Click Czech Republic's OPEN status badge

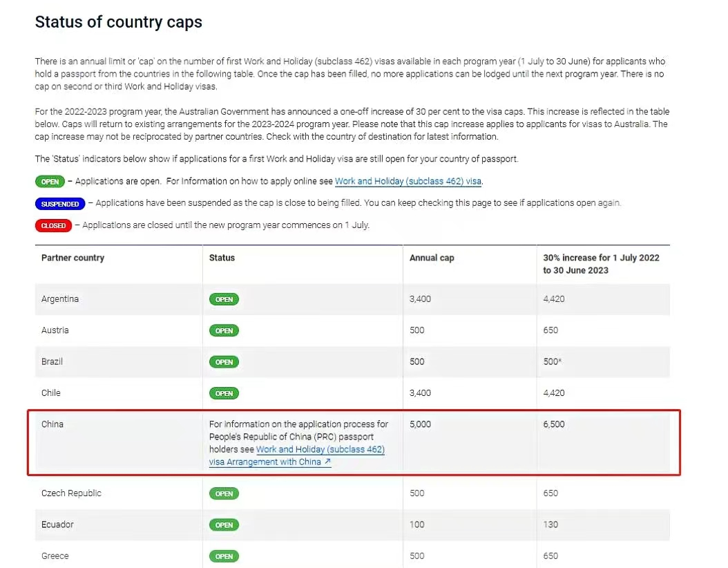click(224, 493)
